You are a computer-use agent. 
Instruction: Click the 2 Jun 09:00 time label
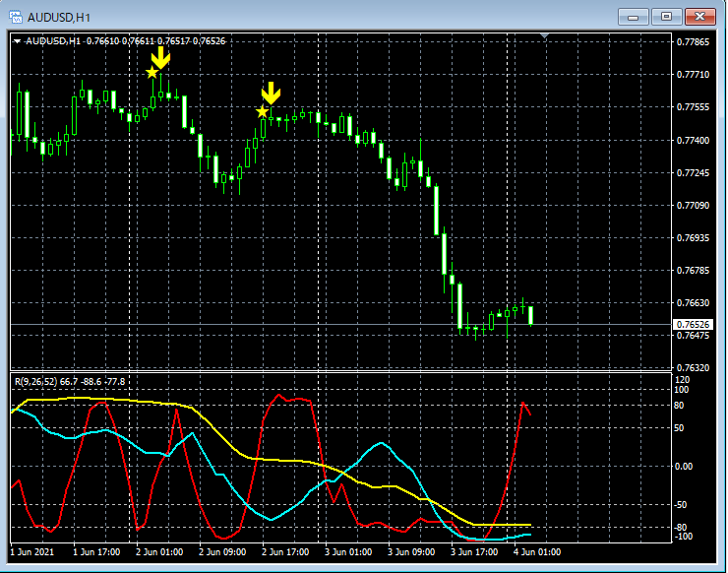[x=222, y=552]
